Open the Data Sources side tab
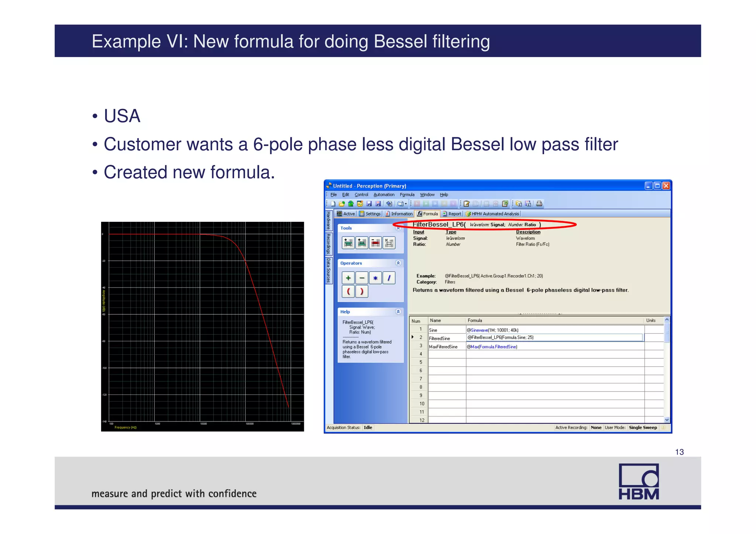Screen dimensions: 756x534 (x=329, y=271)
